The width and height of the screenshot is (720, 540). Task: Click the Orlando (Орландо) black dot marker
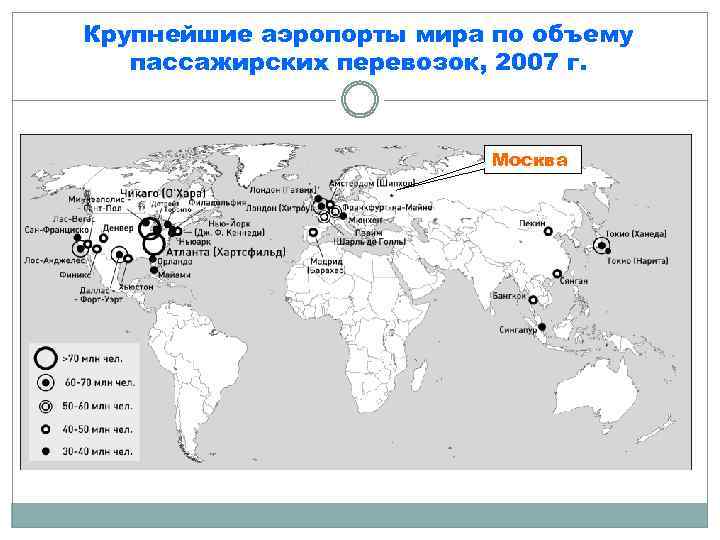(152, 259)
